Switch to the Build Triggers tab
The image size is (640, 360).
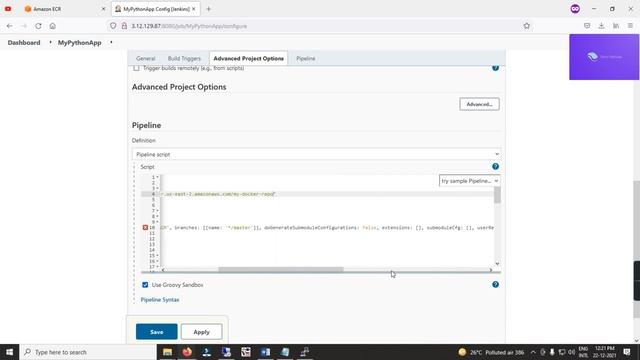tap(184, 58)
